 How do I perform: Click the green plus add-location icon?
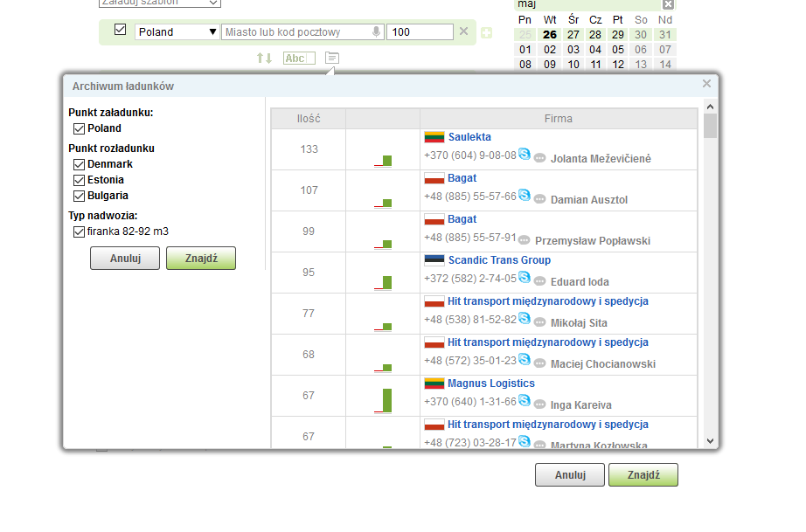(486, 33)
